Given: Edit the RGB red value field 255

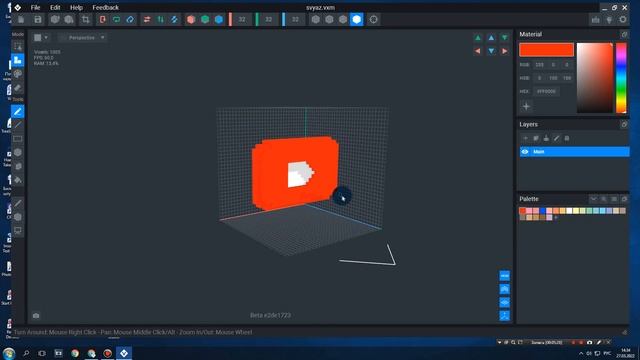Looking at the screenshot, I should [x=539, y=65].
